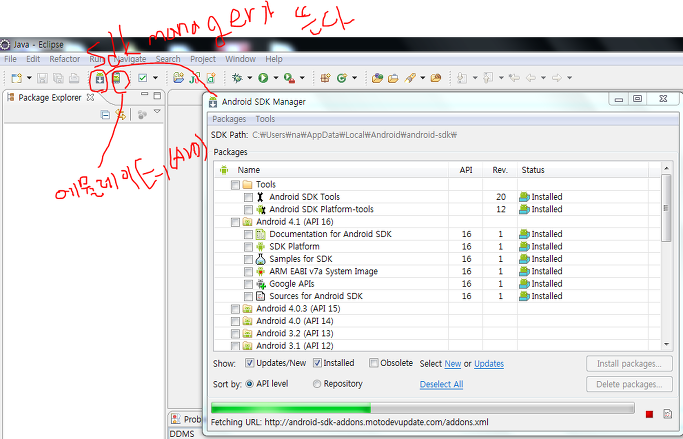Start Debug with the bug icon
The image size is (683, 439).
tap(237, 78)
